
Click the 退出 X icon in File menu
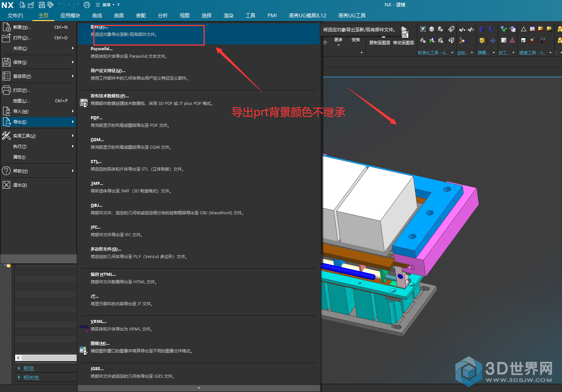click(x=6, y=185)
